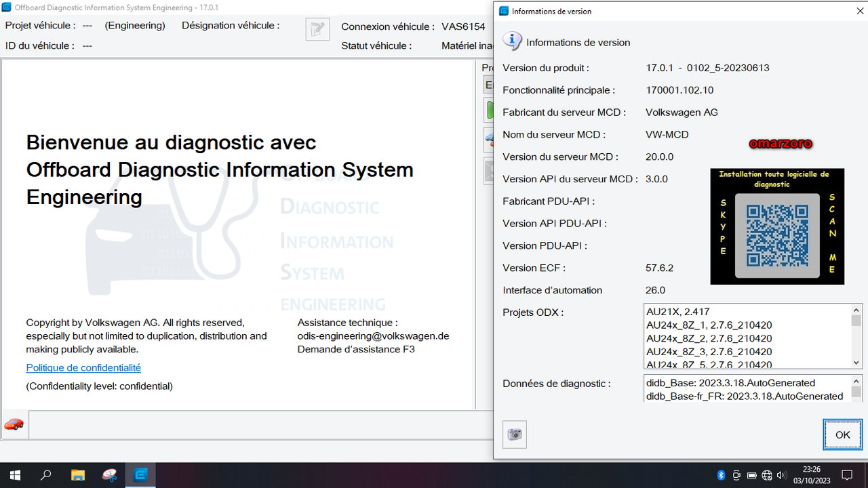Click the Bluetooth tray icon
The image size is (868, 488).
722,475
